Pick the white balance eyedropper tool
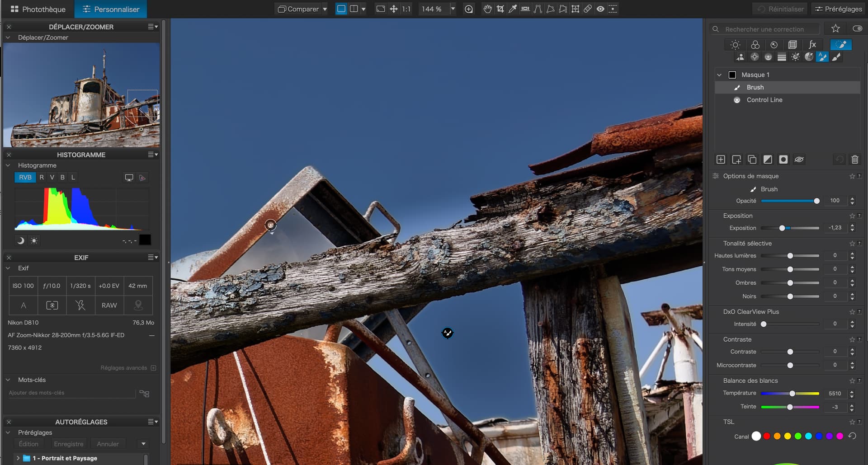This screenshot has height=465, width=868. (x=513, y=9)
